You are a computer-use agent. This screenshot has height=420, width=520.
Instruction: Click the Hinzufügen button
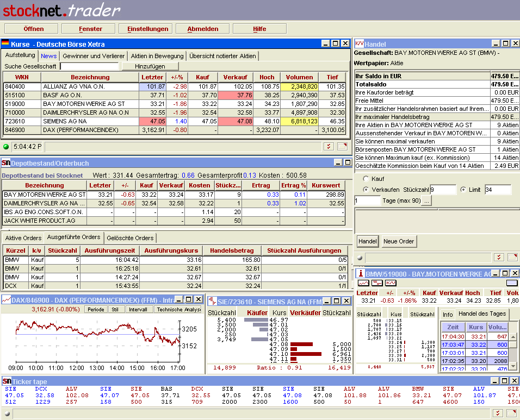click(150, 66)
